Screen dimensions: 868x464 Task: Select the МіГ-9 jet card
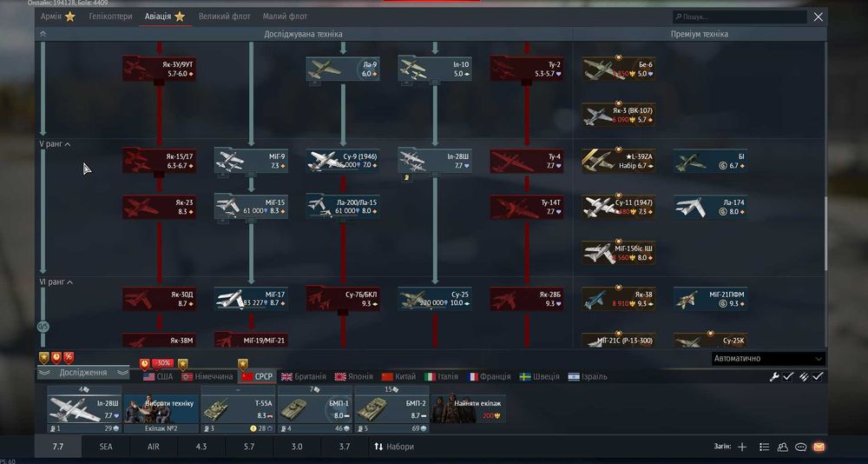tap(251, 161)
